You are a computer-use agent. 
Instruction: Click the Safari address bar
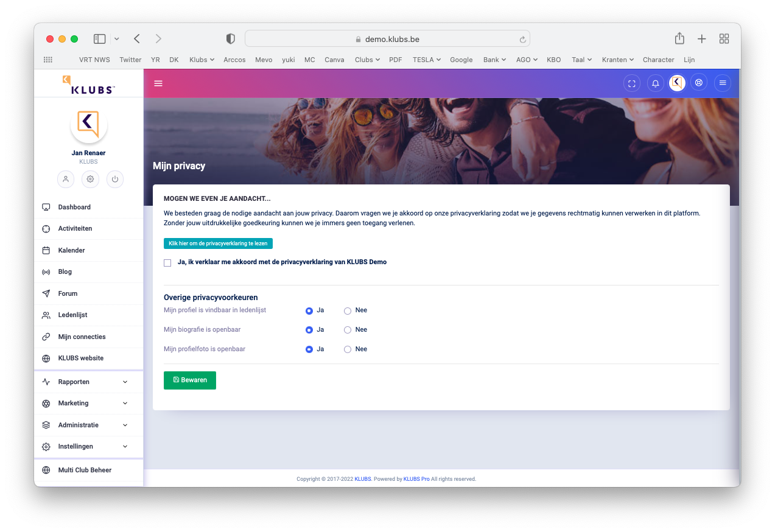[387, 39]
